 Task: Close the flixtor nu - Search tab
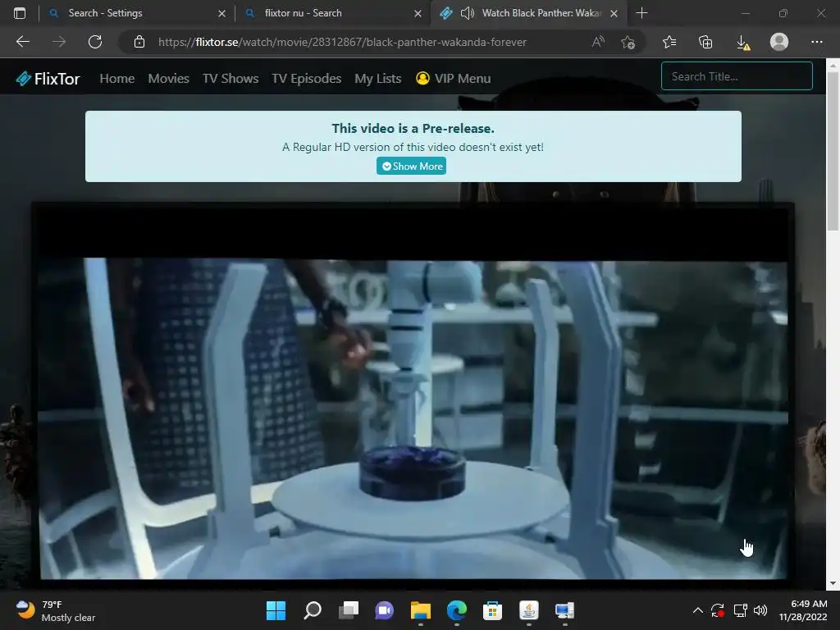[x=418, y=13]
